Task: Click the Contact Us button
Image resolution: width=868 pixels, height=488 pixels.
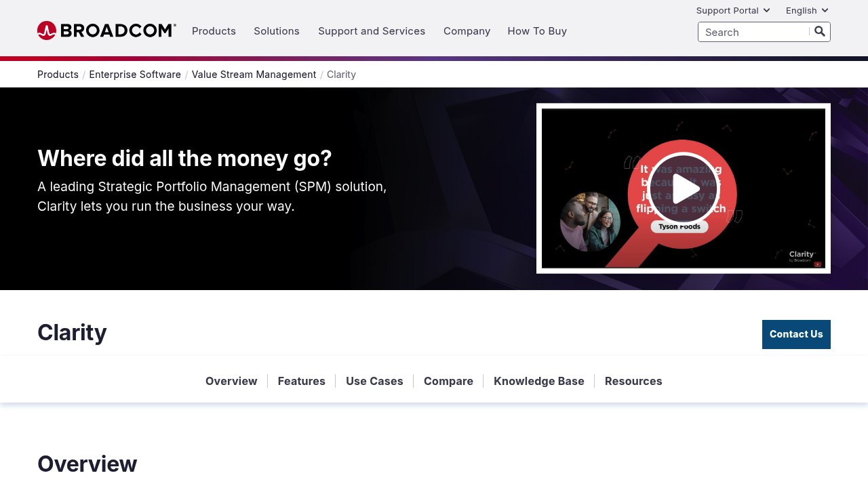Action: pyautogui.click(x=796, y=334)
